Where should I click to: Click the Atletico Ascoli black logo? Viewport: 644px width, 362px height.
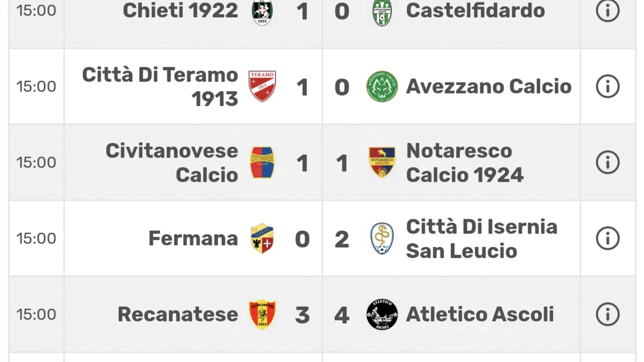point(382,314)
